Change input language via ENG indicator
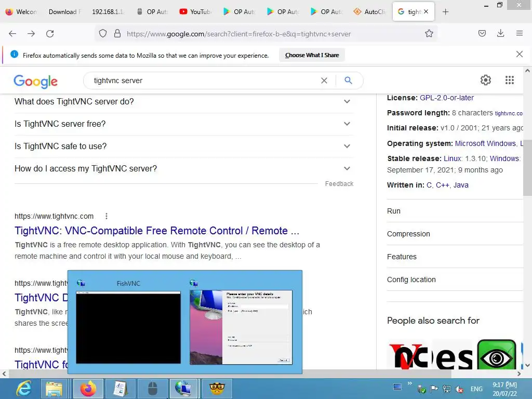The width and height of the screenshot is (532, 399). tap(476, 389)
